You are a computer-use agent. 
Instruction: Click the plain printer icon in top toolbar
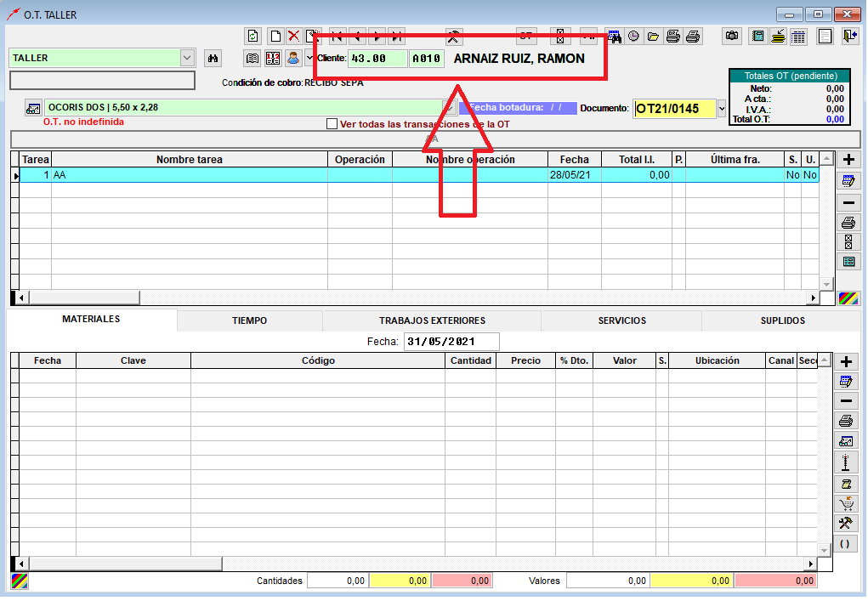pyautogui.click(x=693, y=37)
